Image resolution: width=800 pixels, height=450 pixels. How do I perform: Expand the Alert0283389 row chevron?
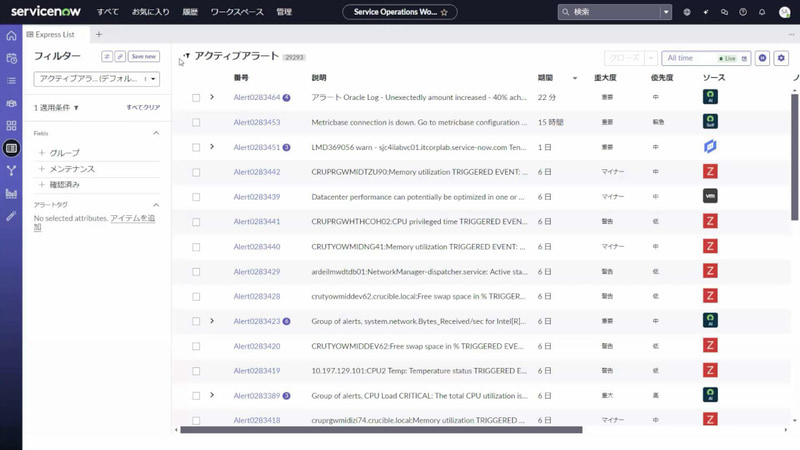212,395
